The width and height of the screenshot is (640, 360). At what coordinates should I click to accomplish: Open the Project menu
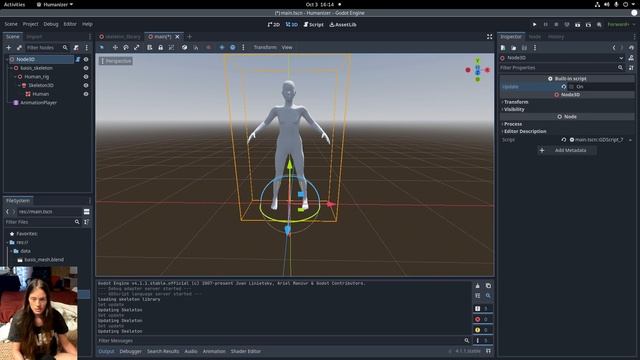pyautogui.click(x=30, y=24)
